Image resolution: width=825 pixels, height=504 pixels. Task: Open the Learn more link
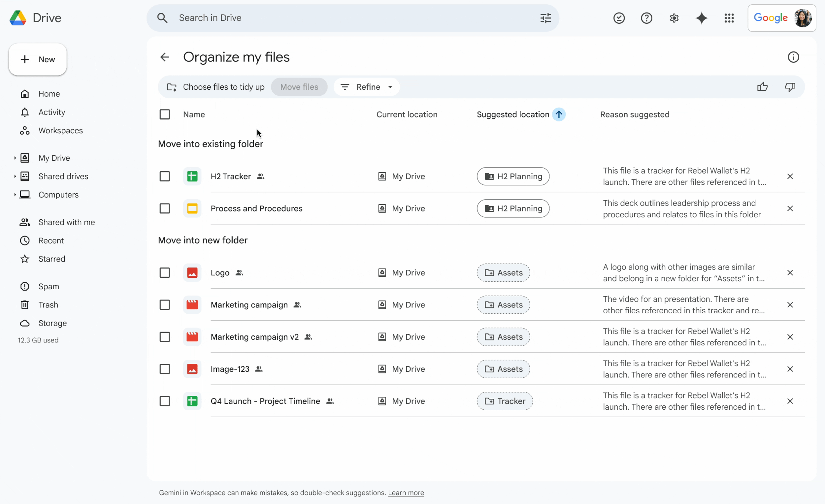[x=406, y=493]
